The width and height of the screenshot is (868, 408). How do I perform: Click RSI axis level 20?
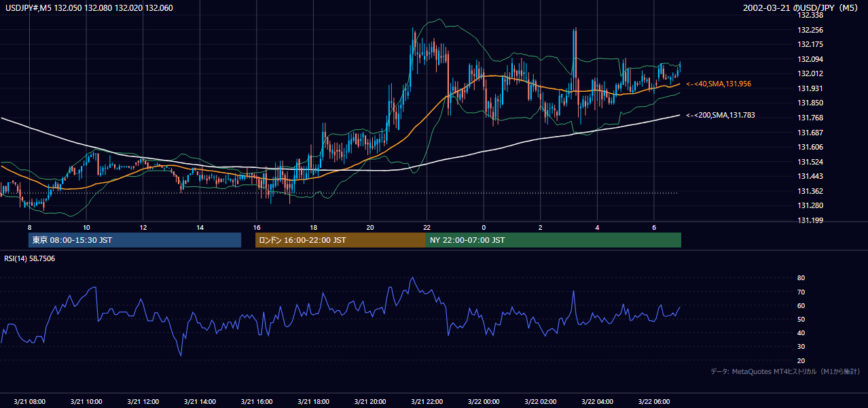click(801, 360)
